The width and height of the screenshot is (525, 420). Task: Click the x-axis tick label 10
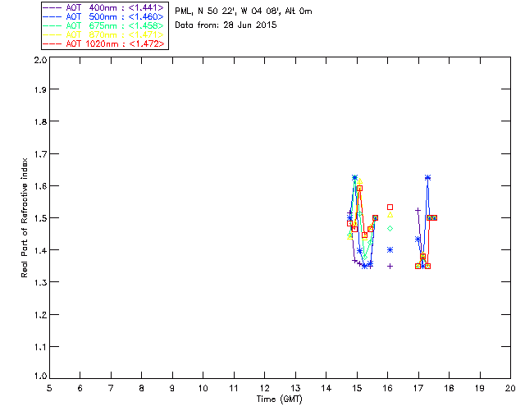point(203,388)
